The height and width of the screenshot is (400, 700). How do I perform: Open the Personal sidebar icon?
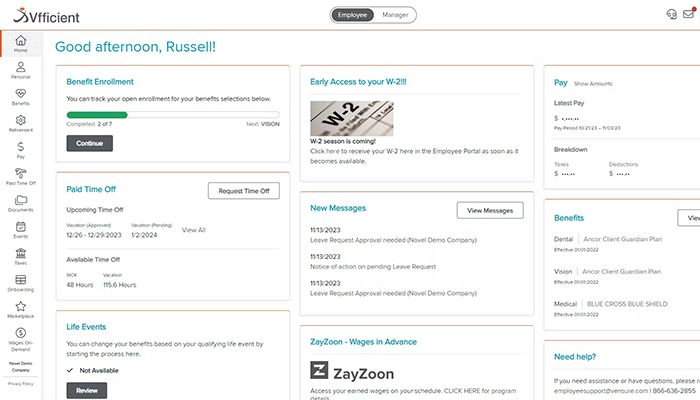pos(20,69)
